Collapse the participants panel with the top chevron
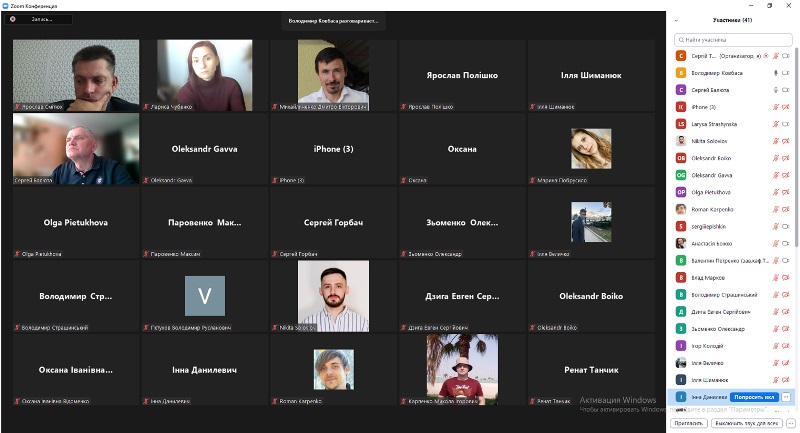Viewport: 800px width, 433px height. (x=677, y=20)
